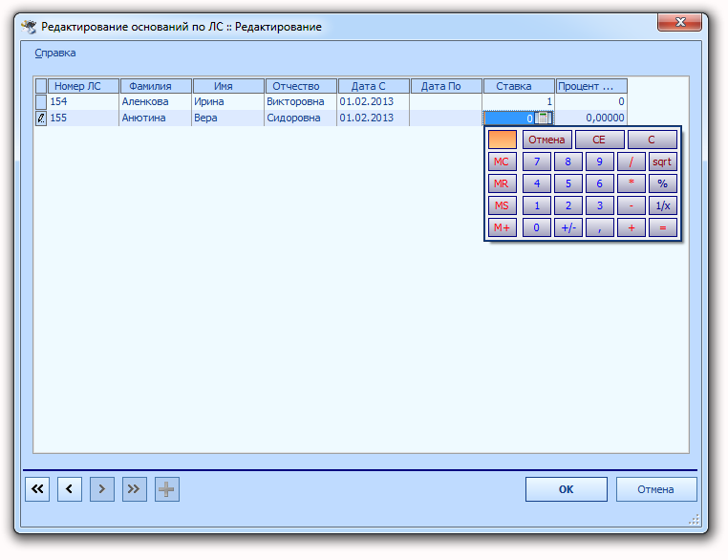Image resolution: width=728 pixels, height=560 pixels.
Task: Select cell Ирина in the table
Action: [228, 101]
